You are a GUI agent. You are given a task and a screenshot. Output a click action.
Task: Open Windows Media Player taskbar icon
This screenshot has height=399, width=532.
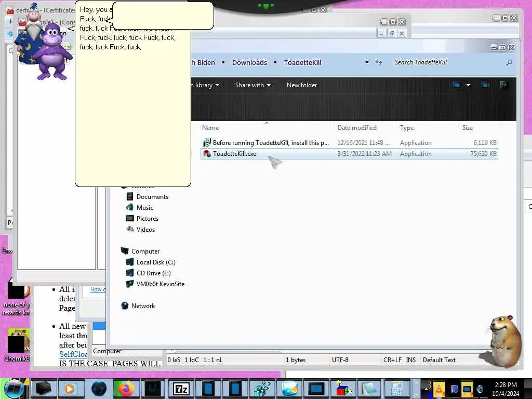pyautogui.click(x=71, y=389)
